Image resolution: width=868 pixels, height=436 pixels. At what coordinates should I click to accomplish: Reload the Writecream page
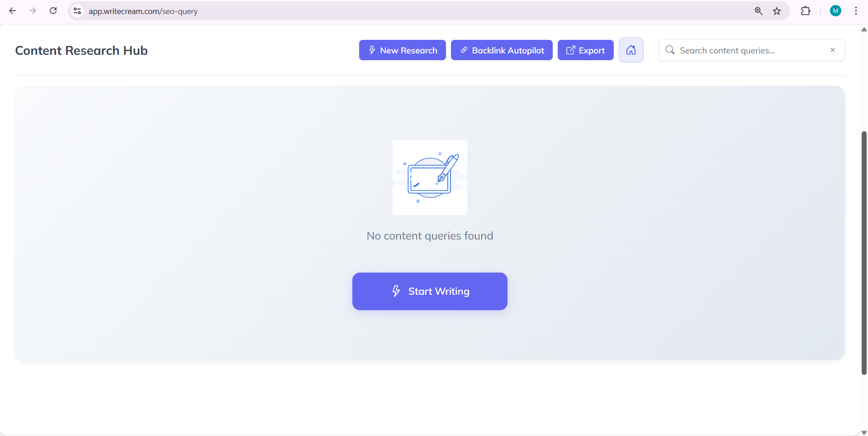tap(53, 11)
